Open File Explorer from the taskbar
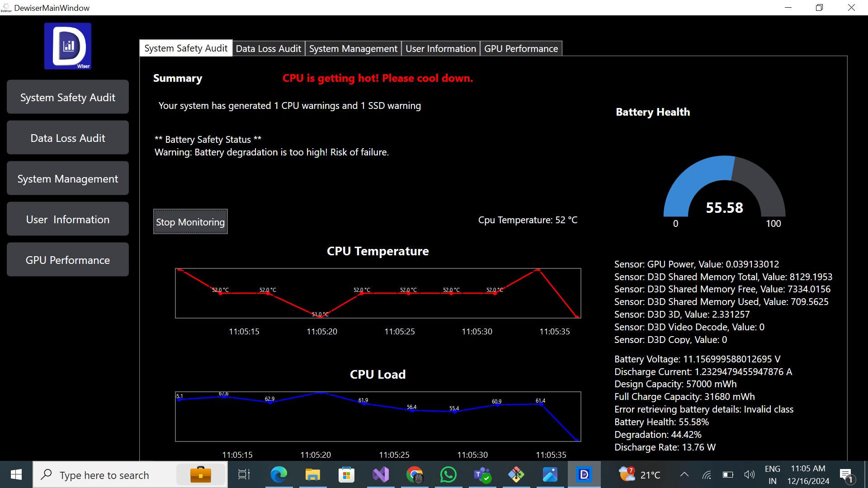868x488 pixels. [312, 474]
